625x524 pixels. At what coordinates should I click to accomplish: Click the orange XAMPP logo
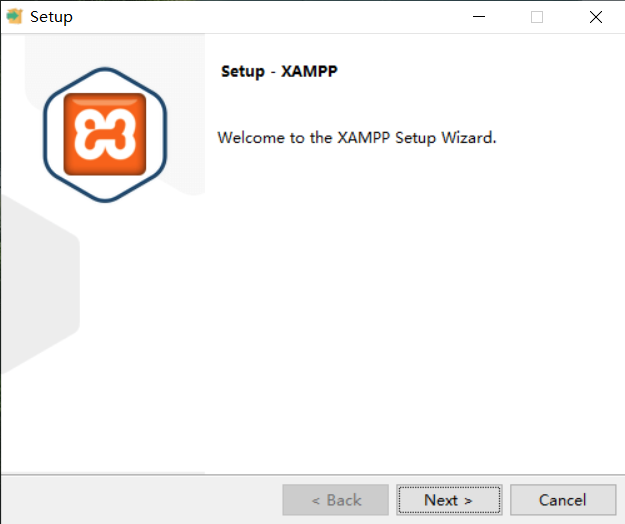pos(105,134)
